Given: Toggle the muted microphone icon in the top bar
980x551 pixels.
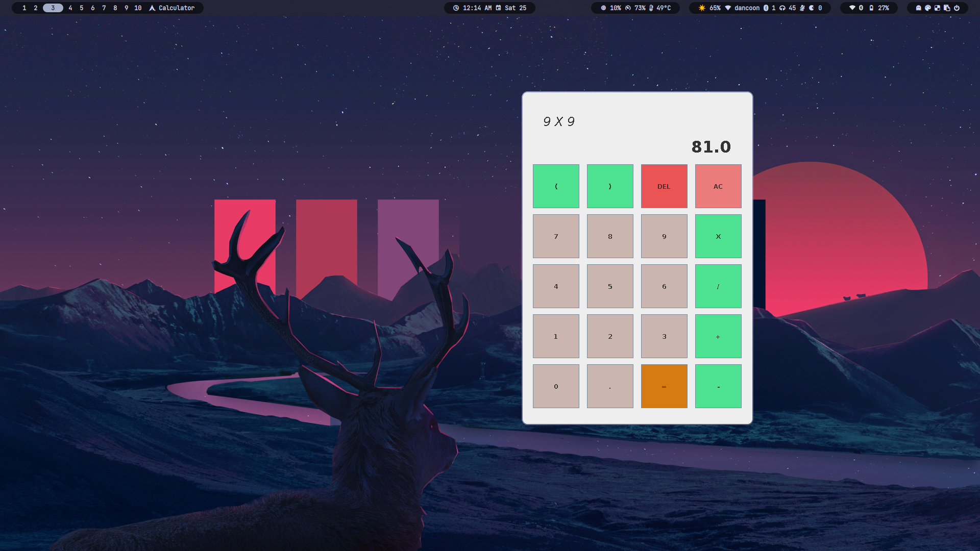Looking at the screenshot, I should [802, 8].
